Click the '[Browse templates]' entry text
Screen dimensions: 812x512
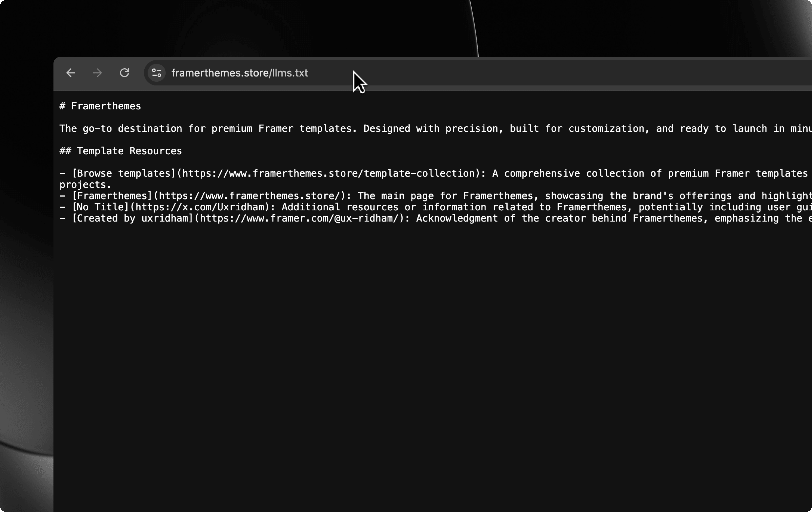[124, 173]
